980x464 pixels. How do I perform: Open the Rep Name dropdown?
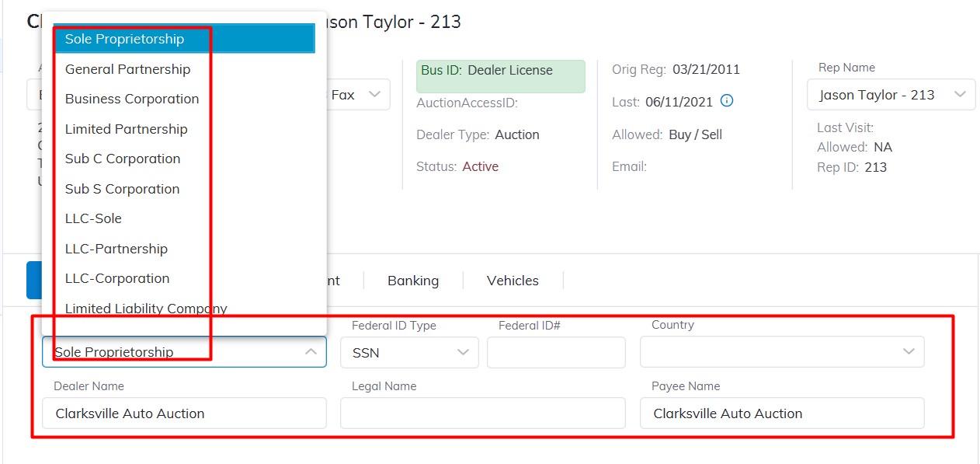[x=891, y=95]
